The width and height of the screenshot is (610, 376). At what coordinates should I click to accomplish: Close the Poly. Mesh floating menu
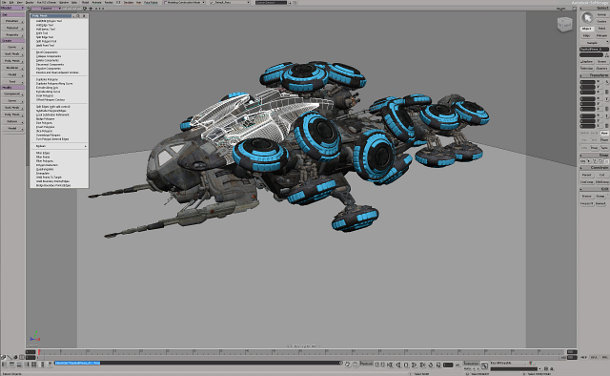pos(84,16)
